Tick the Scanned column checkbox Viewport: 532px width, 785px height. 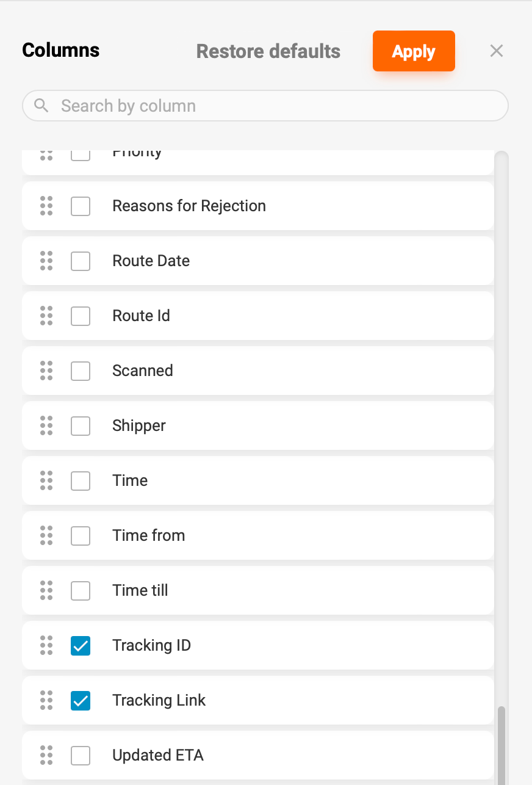[81, 371]
